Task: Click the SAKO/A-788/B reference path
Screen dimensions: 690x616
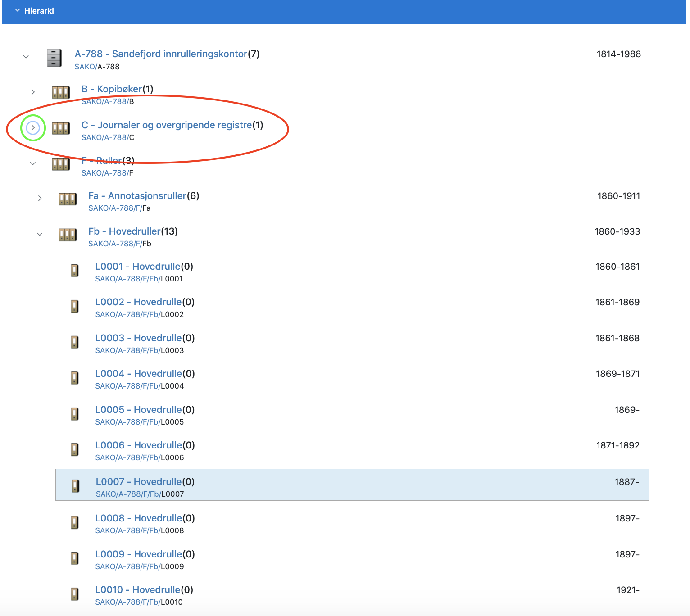Action: [108, 102]
